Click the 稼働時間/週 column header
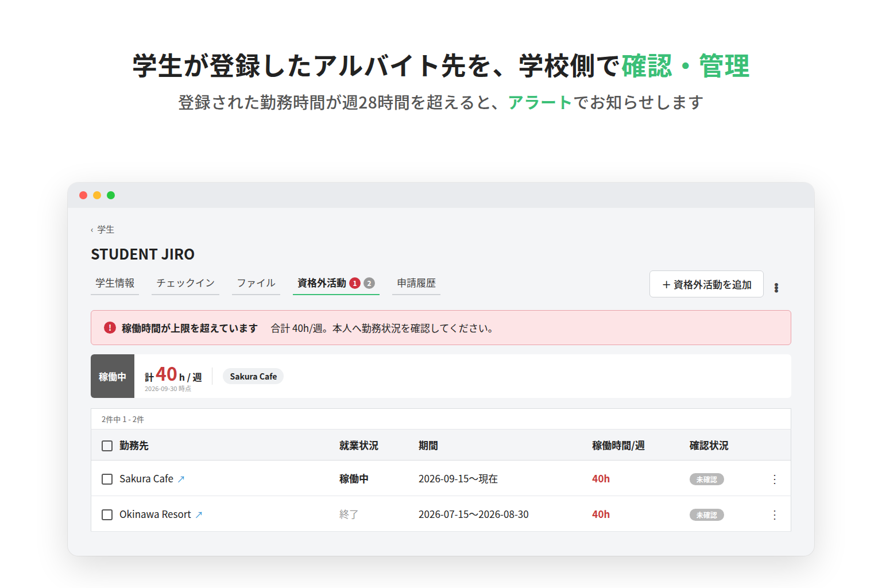 click(618, 446)
